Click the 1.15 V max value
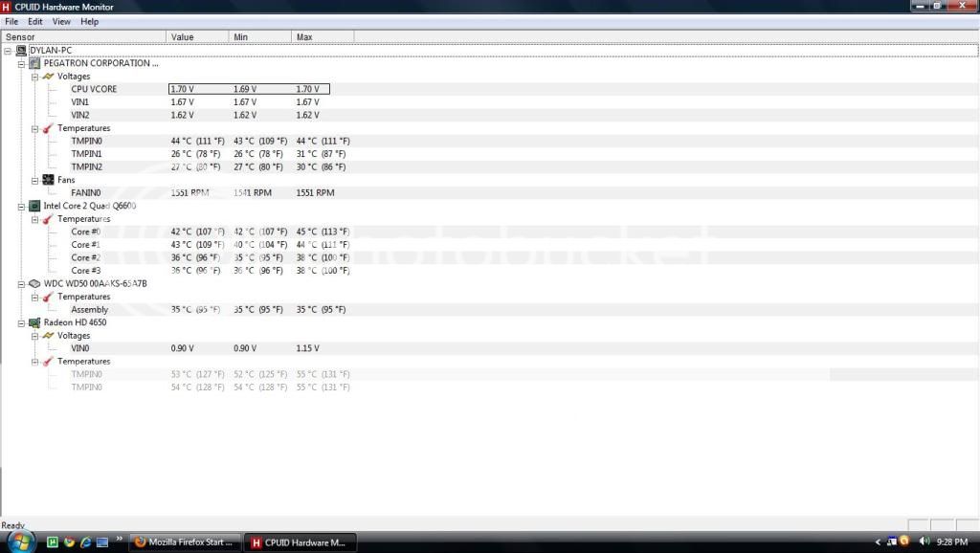 (307, 348)
